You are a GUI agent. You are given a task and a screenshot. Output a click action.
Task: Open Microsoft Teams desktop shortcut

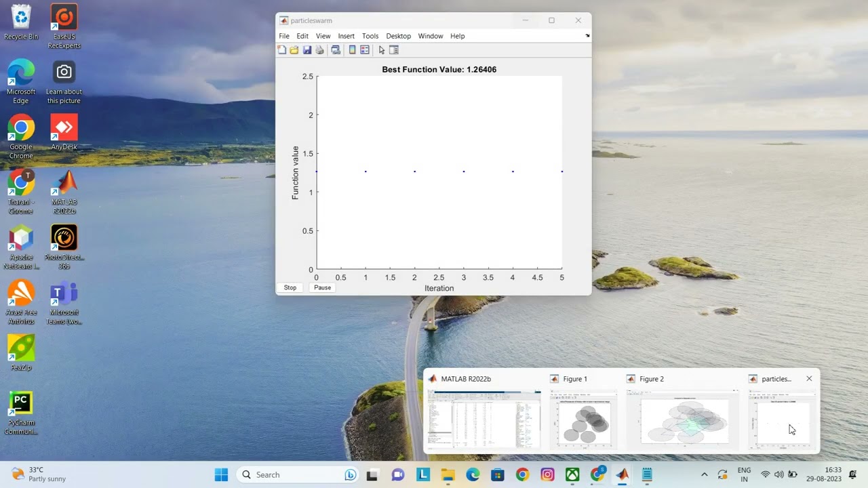click(64, 303)
